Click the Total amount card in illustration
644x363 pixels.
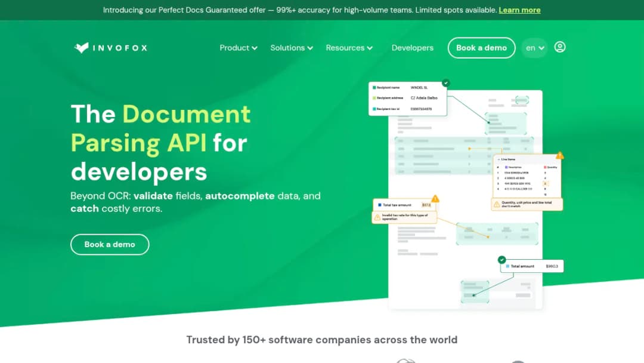pyautogui.click(x=532, y=266)
